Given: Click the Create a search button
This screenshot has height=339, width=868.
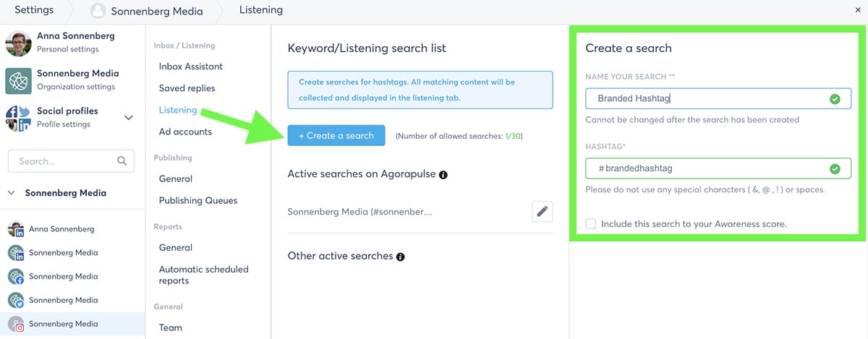Looking at the screenshot, I should (336, 135).
